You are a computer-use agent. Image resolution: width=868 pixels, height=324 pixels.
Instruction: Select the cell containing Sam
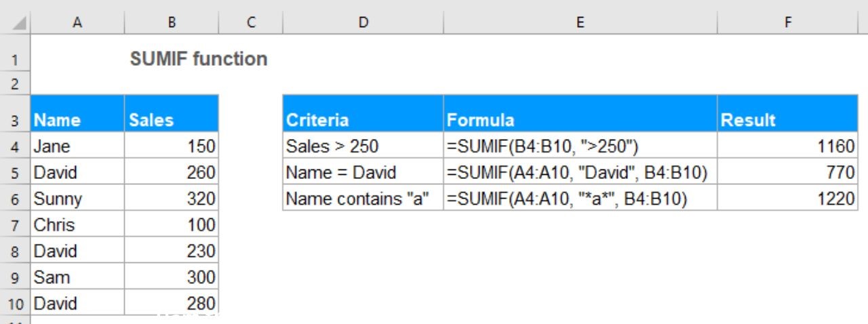(77, 277)
